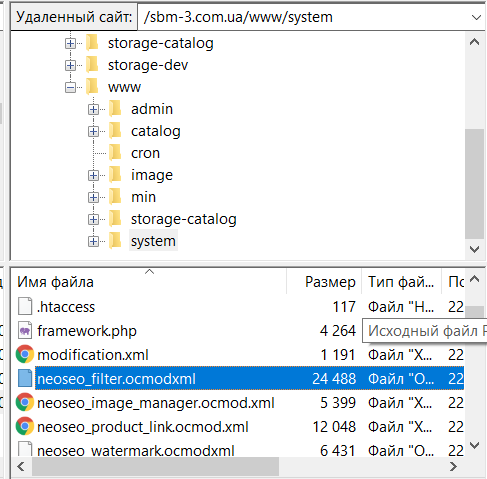Click the tree panel scroll down arrow
The height and width of the screenshot is (479, 487).
[x=474, y=249]
